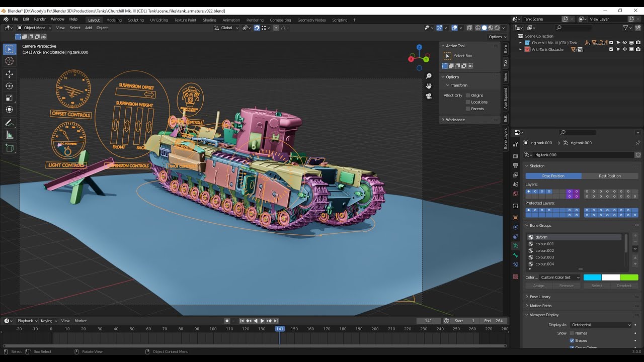Toggle X-ray display mode
Viewport: 644px width, 362px height.
coord(469,28)
